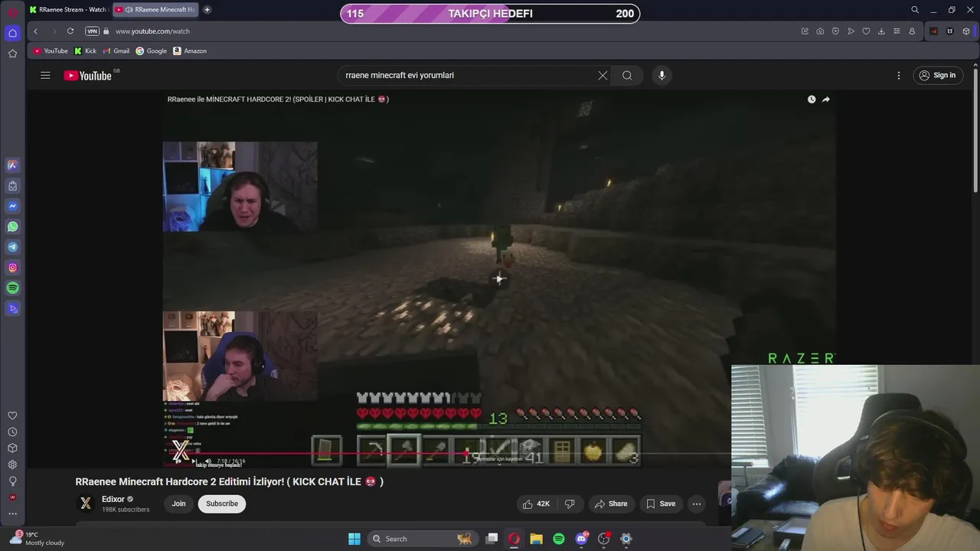Seek the video on the red progress bar
This screenshot has width=980, height=551.
[x=498, y=453]
